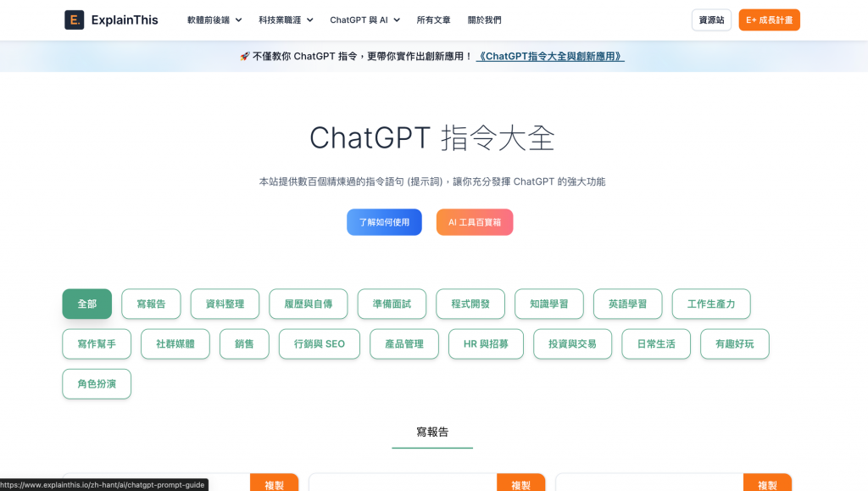Select the 社群媒體 category filter

click(175, 343)
